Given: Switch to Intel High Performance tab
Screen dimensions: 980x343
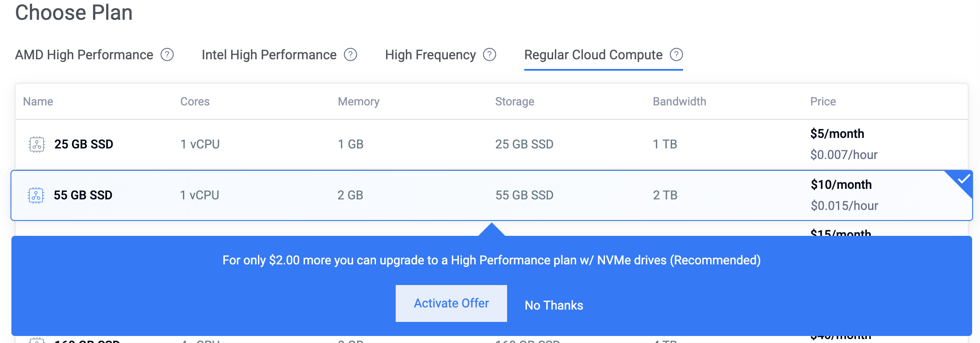Looking at the screenshot, I should pos(269,55).
